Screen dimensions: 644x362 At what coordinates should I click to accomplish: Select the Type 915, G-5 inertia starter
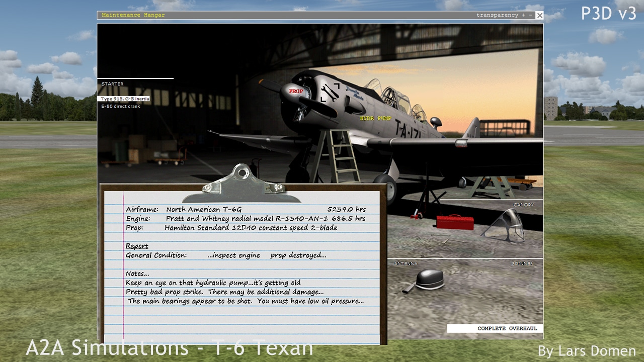(x=124, y=99)
